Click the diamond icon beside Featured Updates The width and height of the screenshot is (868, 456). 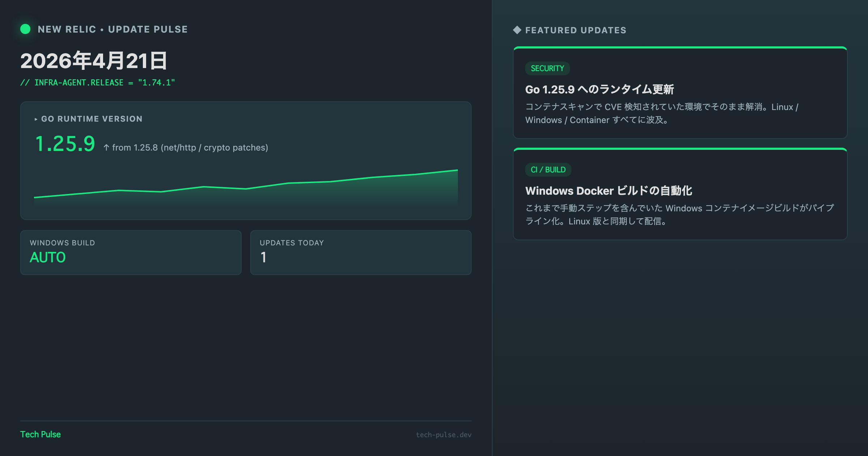[517, 30]
